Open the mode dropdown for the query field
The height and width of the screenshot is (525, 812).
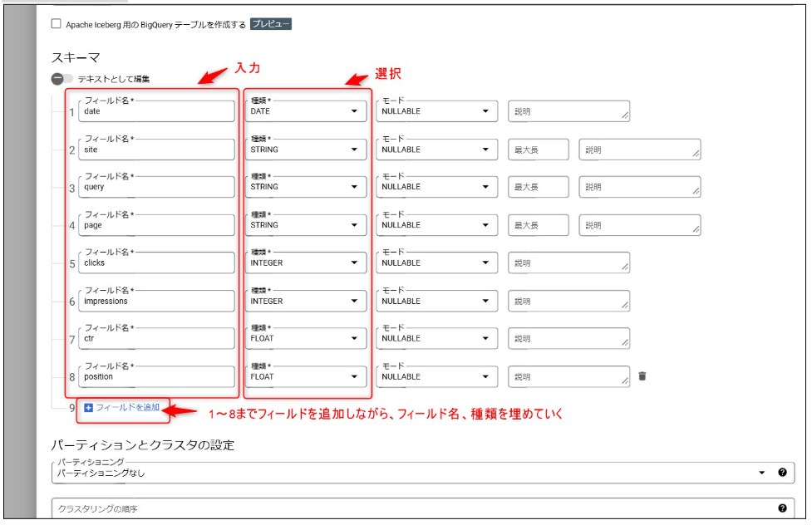tap(436, 187)
